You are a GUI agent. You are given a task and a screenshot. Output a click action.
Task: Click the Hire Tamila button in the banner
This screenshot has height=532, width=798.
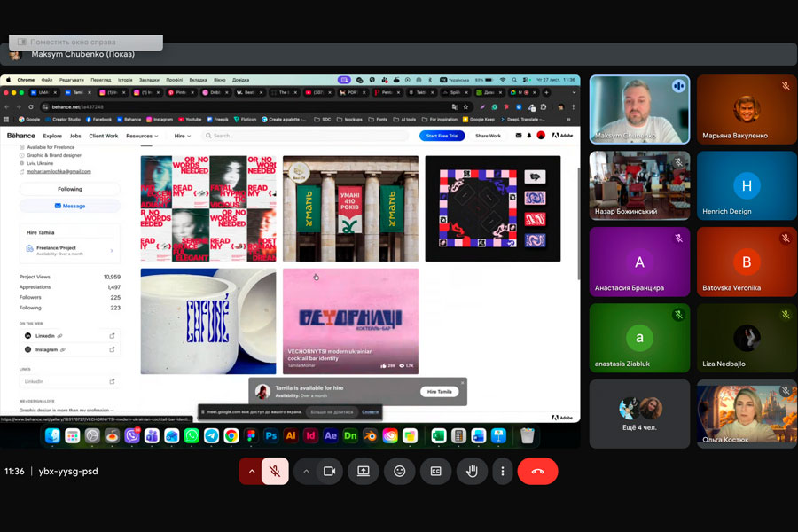[x=439, y=392]
